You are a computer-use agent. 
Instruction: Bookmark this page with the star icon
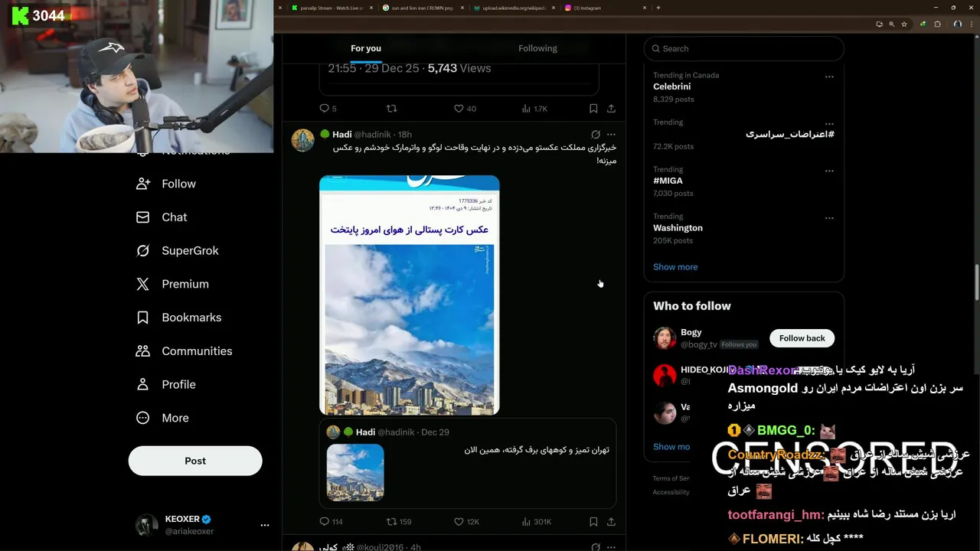904,24
